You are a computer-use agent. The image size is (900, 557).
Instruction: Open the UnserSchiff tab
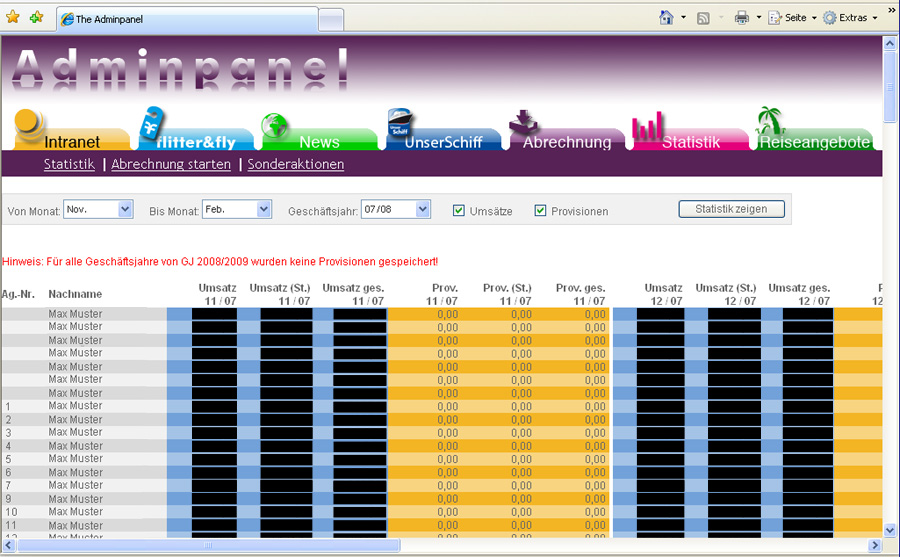point(443,141)
